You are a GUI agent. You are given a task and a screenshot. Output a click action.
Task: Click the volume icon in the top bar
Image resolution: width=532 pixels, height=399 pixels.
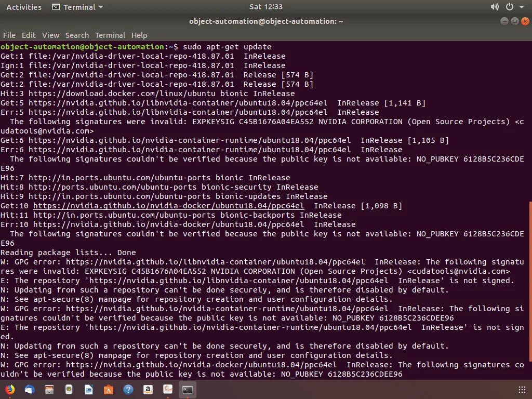point(494,7)
